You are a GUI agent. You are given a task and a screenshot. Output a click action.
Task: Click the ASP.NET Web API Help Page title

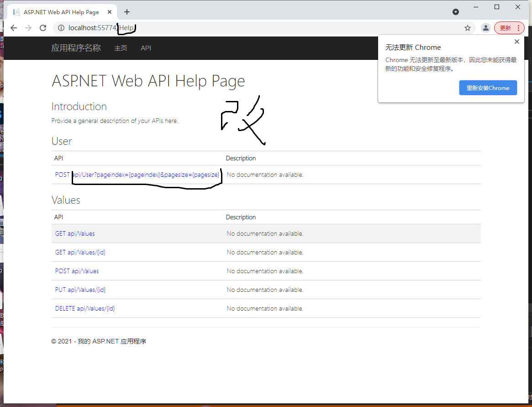click(148, 81)
